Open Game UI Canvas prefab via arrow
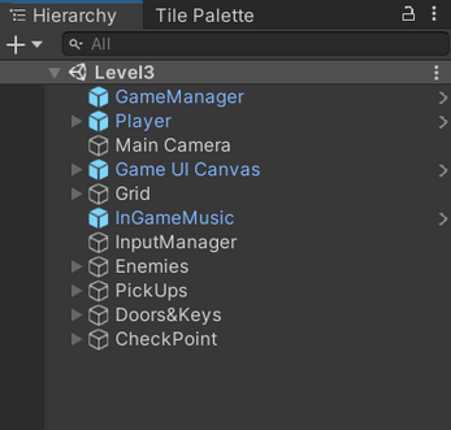This screenshot has width=451, height=430. (443, 170)
